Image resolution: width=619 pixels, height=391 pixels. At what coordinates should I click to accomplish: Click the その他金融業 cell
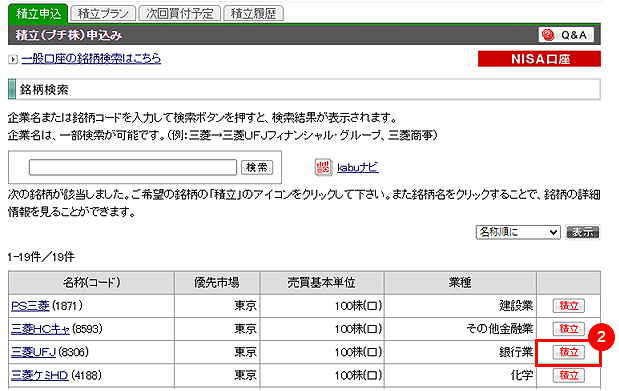click(460, 329)
